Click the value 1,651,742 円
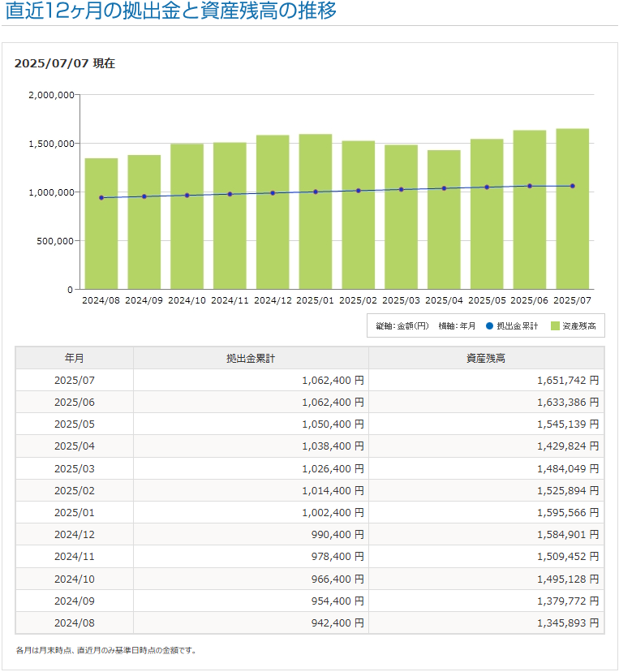 click(x=568, y=380)
